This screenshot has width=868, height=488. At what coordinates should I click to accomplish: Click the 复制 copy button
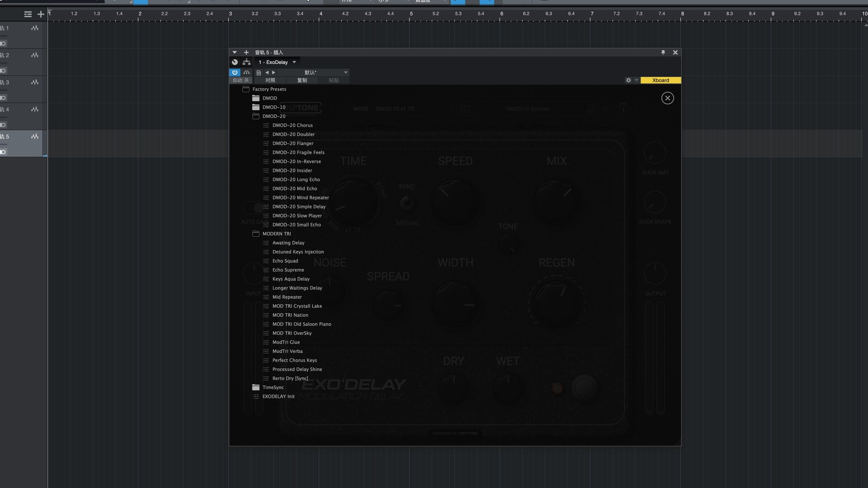point(302,80)
